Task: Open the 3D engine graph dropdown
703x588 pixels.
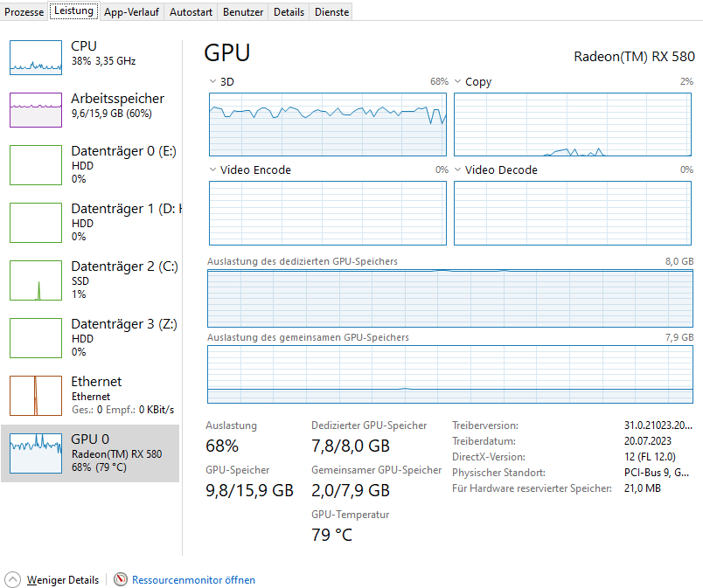Action: (x=212, y=82)
